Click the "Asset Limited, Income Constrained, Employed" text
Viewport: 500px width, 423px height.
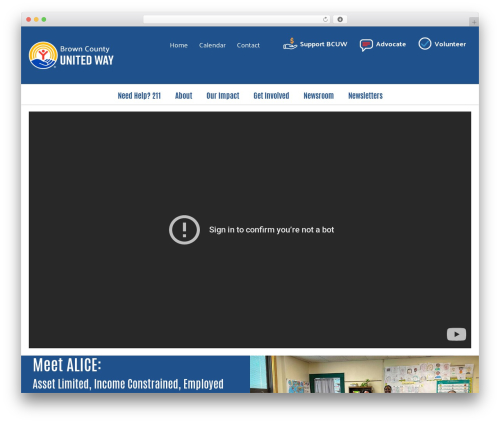(128, 384)
